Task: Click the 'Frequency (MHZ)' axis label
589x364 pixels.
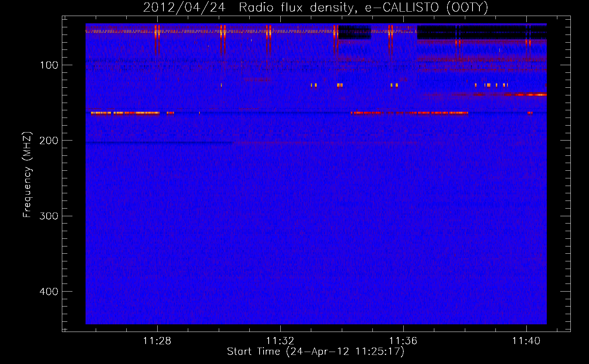Action: pos(28,174)
